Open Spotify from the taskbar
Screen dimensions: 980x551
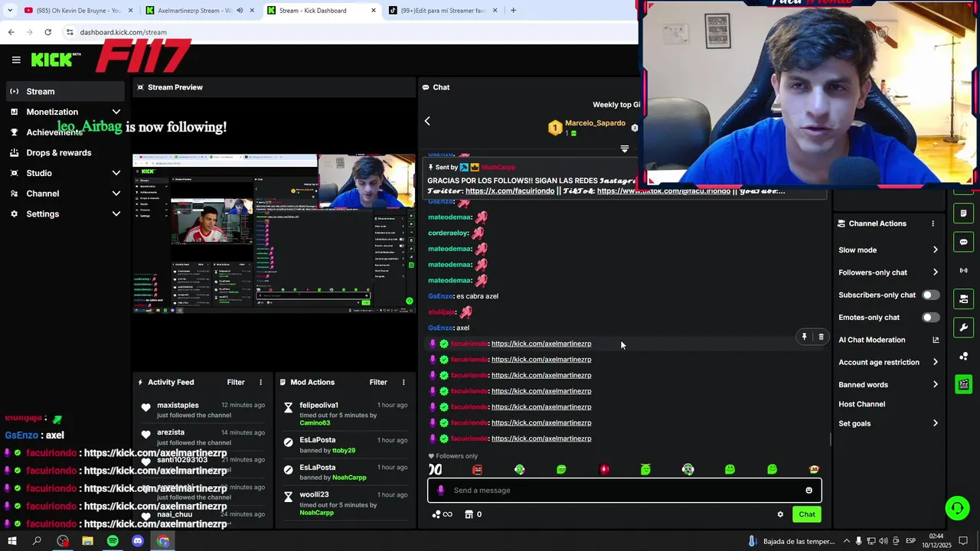tap(113, 541)
